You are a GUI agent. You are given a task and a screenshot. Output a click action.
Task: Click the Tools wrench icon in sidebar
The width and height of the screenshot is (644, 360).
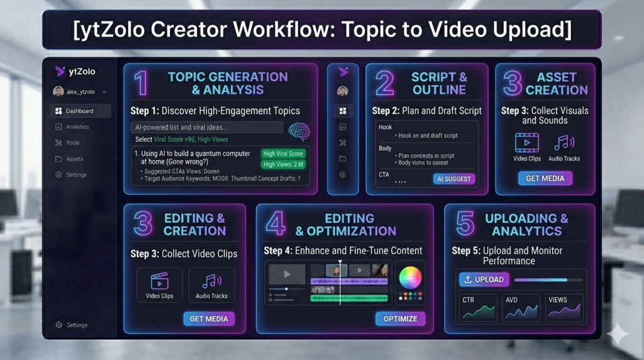coord(58,143)
